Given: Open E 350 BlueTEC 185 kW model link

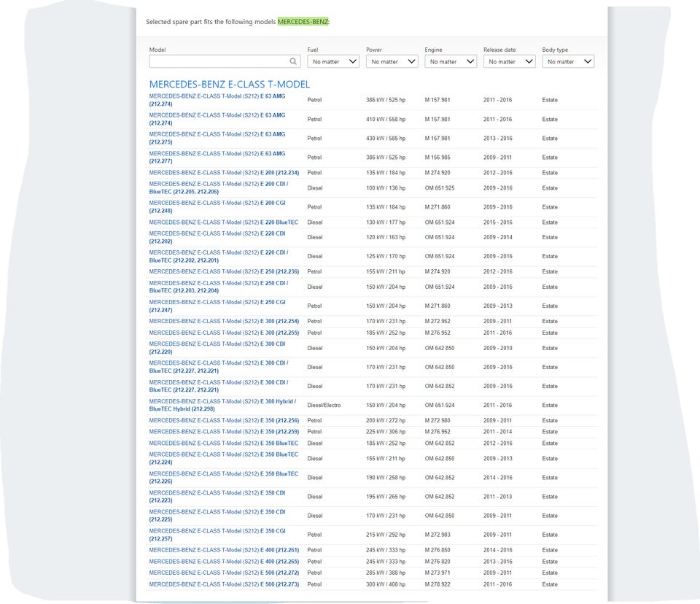Looking at the screenshot, I should [224, 444].
